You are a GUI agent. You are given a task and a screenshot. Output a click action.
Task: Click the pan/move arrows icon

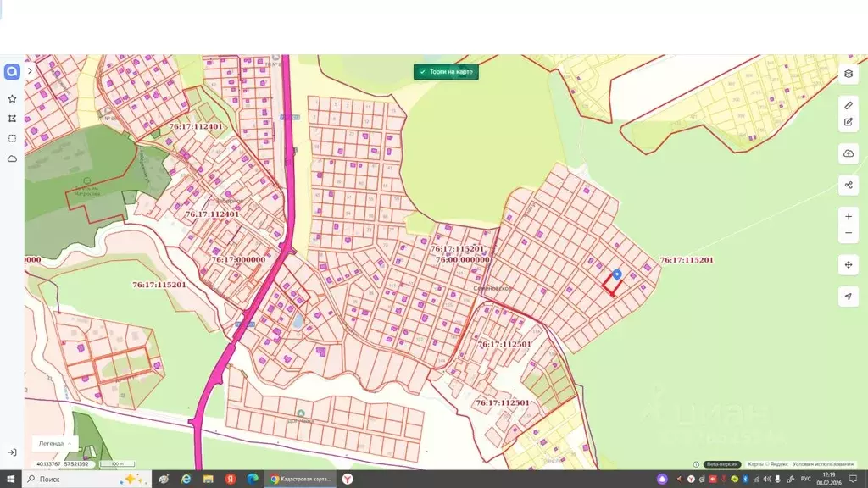849,265
